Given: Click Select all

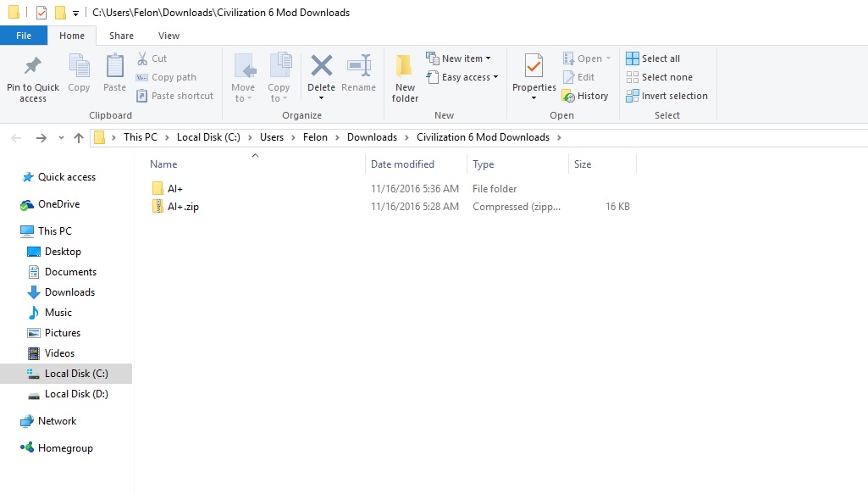Looking at the screenshot, I should (653, 58).
